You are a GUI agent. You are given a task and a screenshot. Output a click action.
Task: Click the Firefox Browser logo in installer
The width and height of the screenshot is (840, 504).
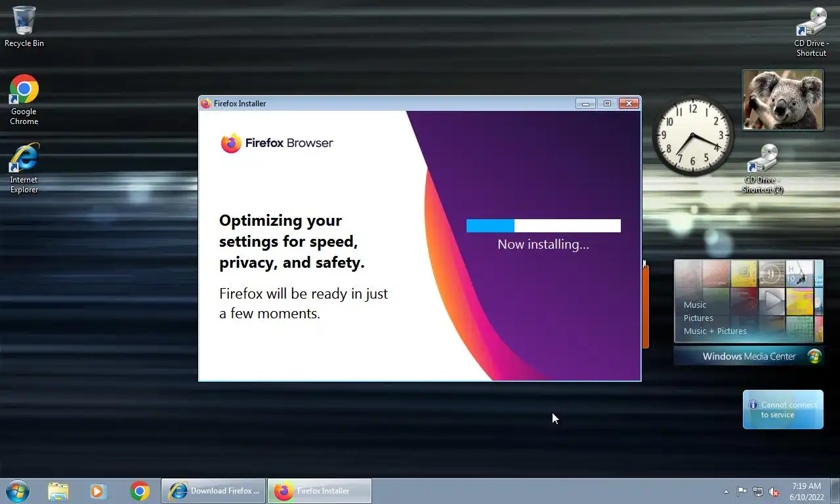(277, 143)
